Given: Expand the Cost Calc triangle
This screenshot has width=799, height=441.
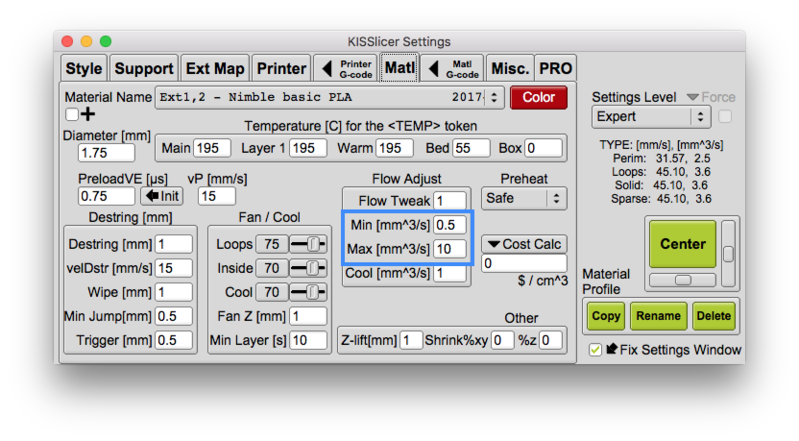Looking at the screenshot, I should (x=493, y=244).
